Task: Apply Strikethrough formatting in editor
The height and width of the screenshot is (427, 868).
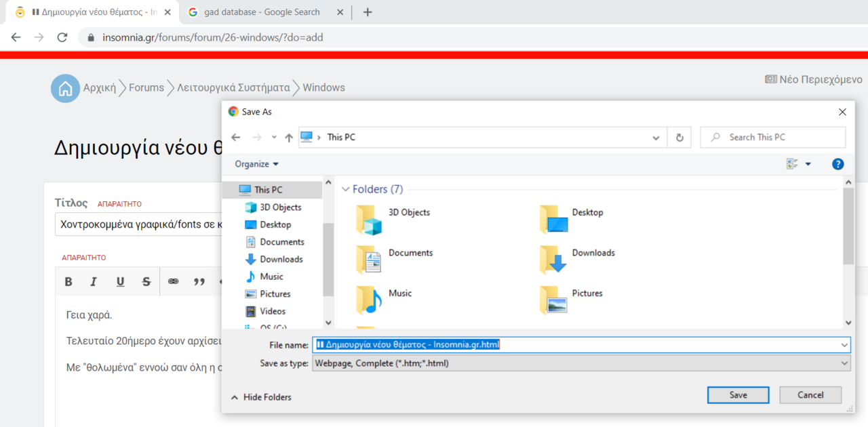Action: 146,282
